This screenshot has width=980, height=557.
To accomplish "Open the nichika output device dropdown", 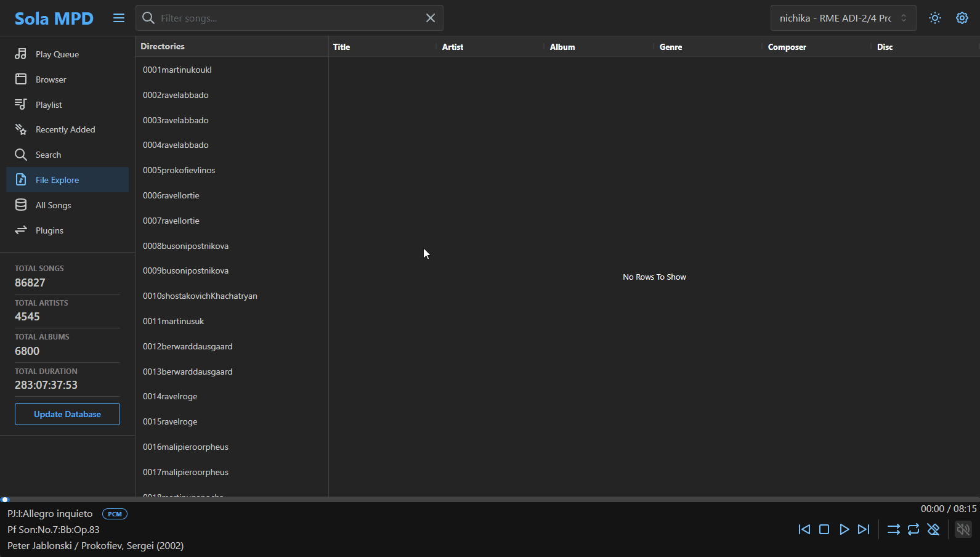I will click(843, 18).
